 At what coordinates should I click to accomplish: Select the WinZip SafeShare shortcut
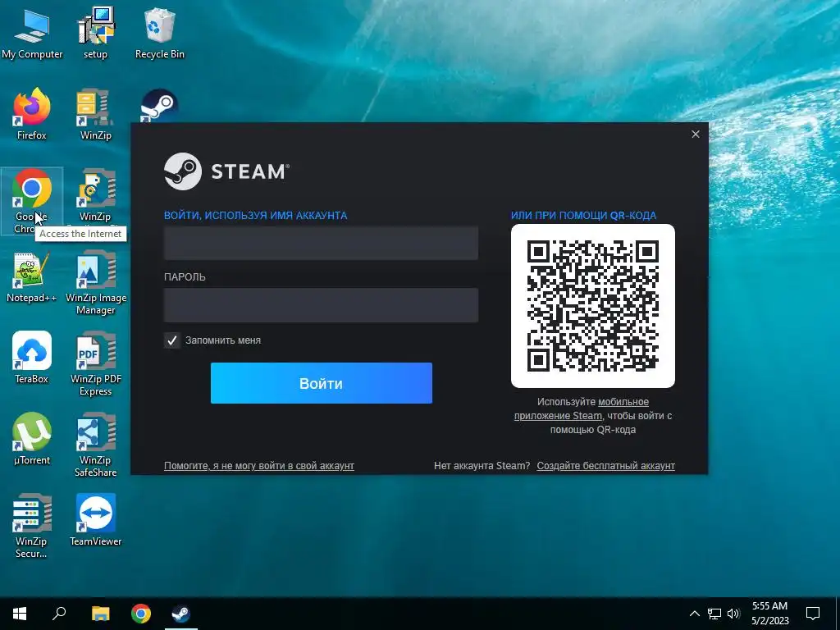[95, 445]
